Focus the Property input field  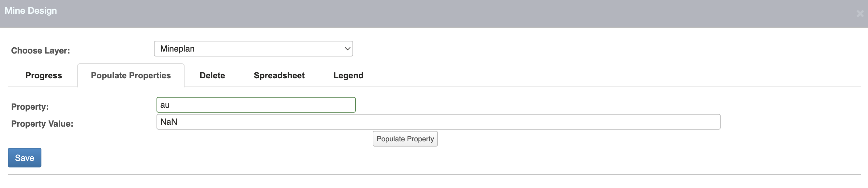(256, 105)
